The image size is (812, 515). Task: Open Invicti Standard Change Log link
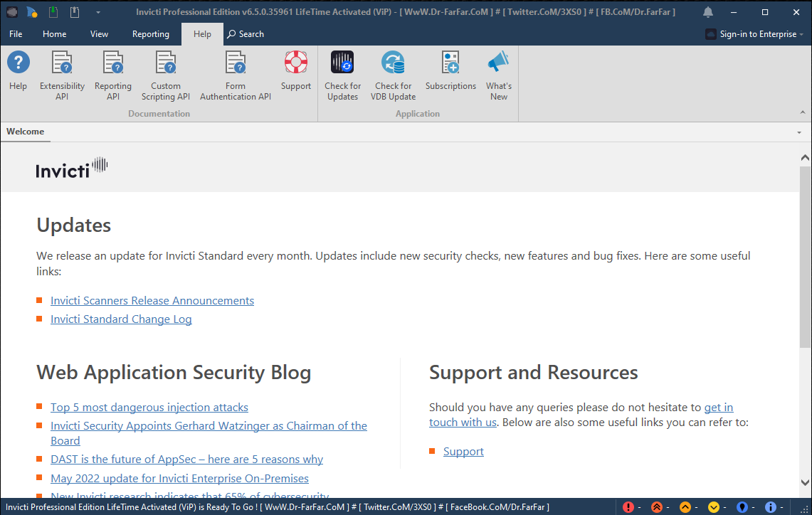click(x=121, y=319)
